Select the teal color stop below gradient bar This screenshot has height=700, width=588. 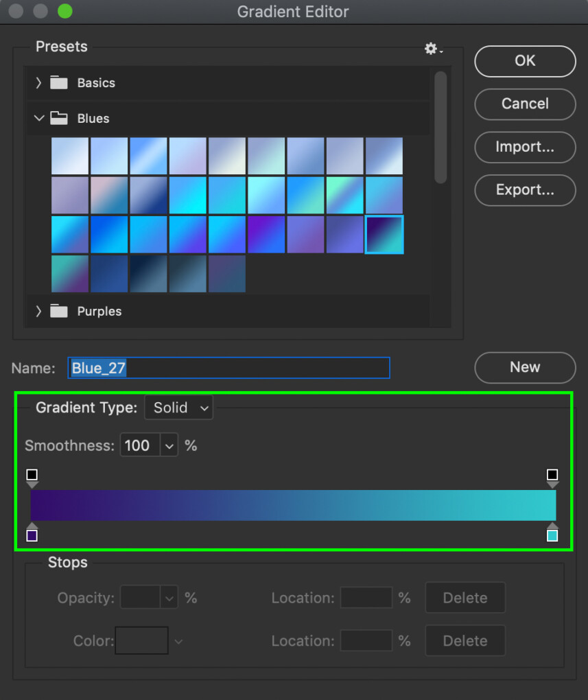(x=553, y=535)
